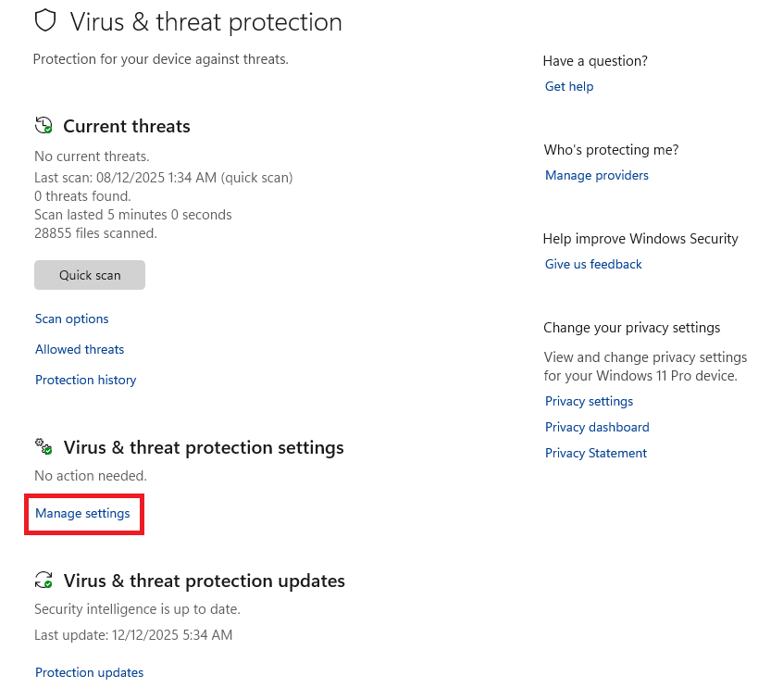Screen dimensions: 783x700
Task: Click Virus & threat protection settings heading
Action: (204, 447)
